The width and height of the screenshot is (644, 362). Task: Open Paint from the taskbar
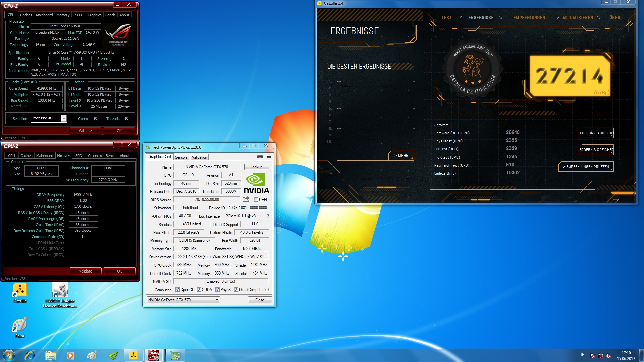(92, 355)
